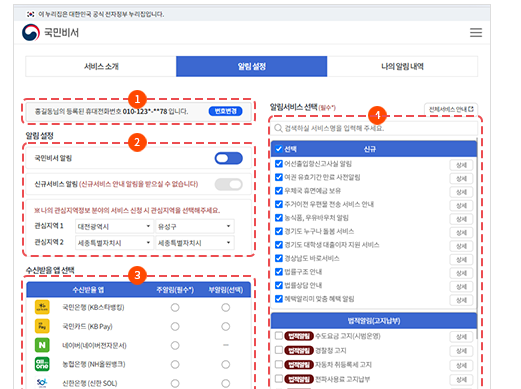
Task: Click the 전체서비스 안내 button
Action: pos(451,109)
